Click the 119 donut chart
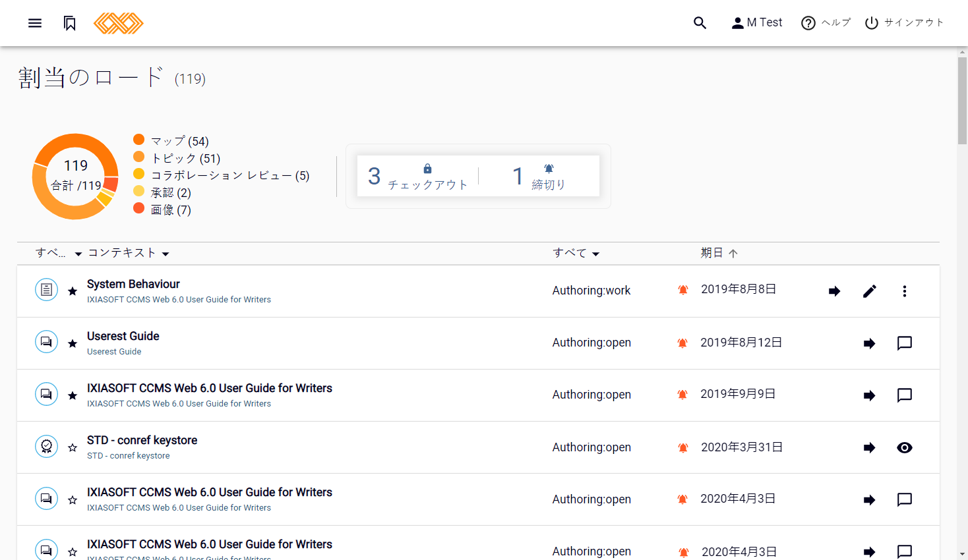The width and height of the screenshot is (968, 560). [x=75, y=177]
